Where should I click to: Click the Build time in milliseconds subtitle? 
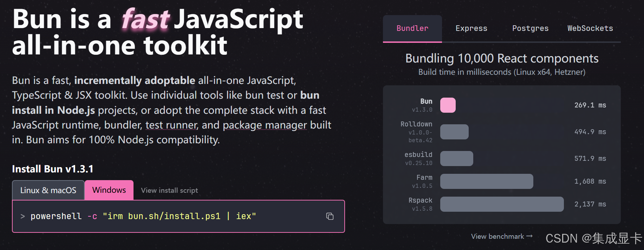coord(502,72)
